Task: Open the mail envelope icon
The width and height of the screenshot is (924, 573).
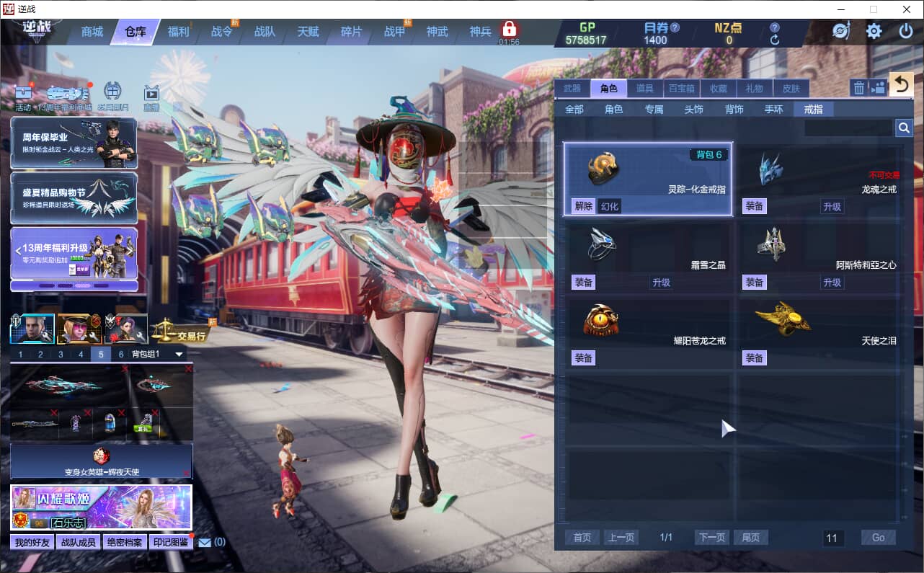Action: click(205, 542)
